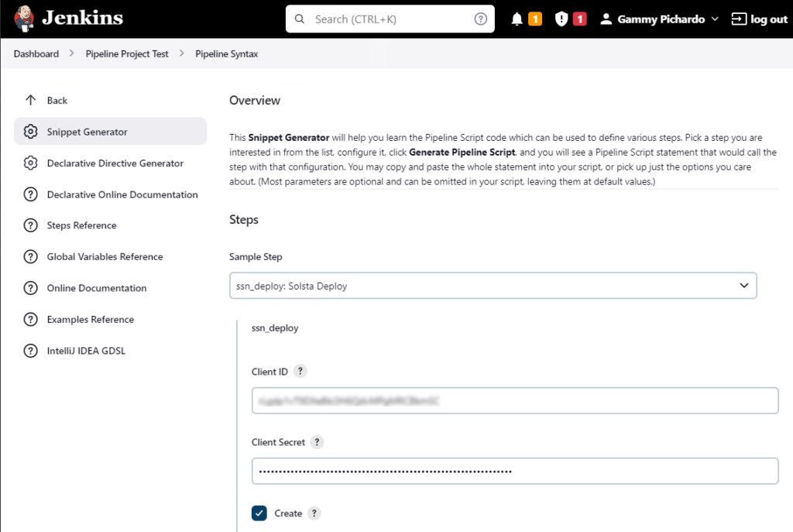Click the Global Variables Reference help icon
793x532 pixels.
[x=31, y=256]
